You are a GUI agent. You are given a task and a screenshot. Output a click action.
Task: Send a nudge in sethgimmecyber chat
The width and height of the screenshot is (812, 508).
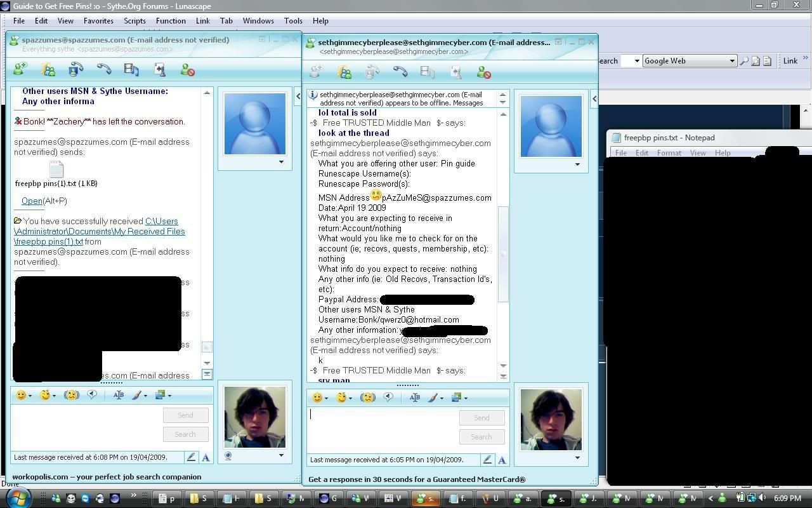click(367, 398)
